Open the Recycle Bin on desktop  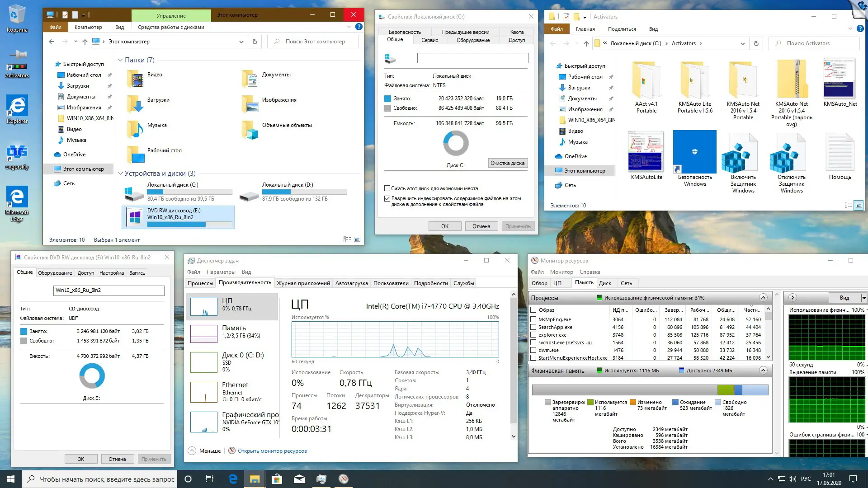[x=17, y=15]
